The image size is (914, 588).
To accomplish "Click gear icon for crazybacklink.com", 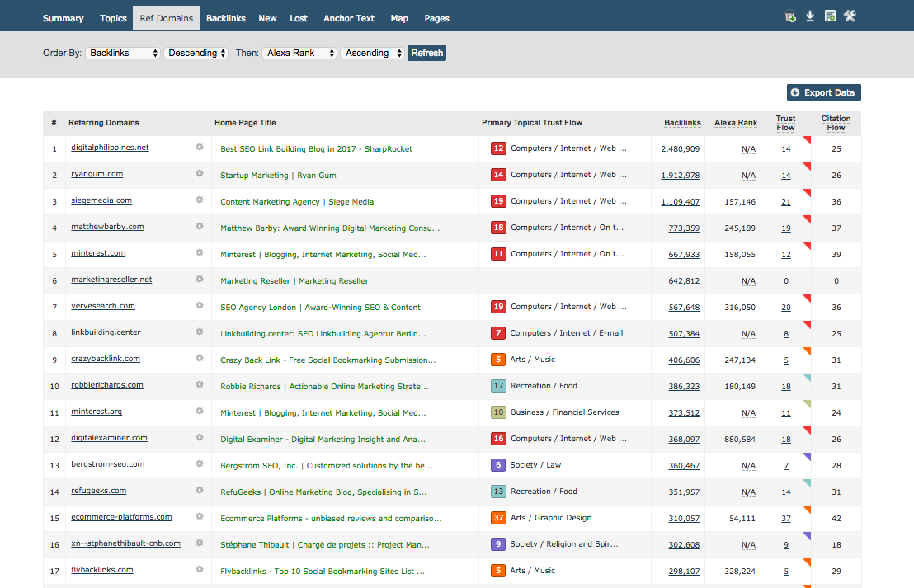I will 200,359.
